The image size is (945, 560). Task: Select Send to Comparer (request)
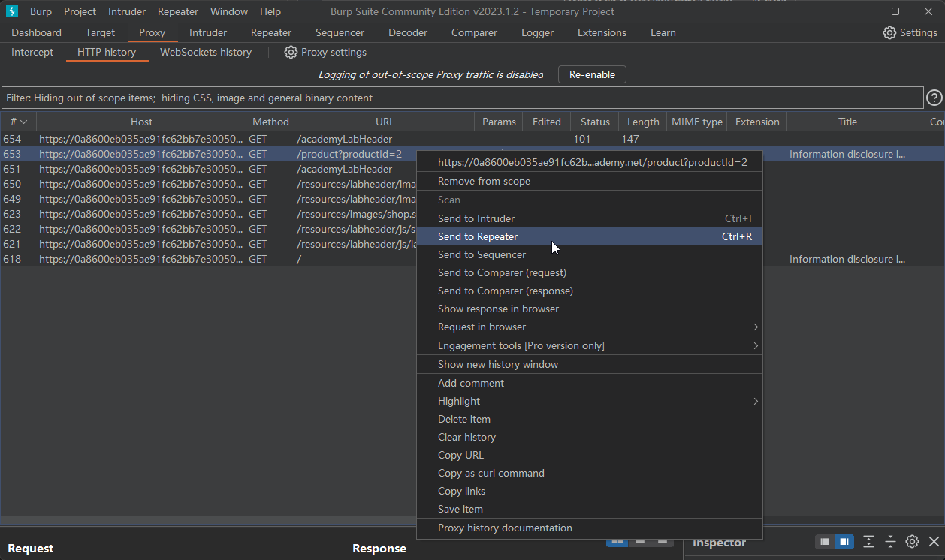click(590, 272)
